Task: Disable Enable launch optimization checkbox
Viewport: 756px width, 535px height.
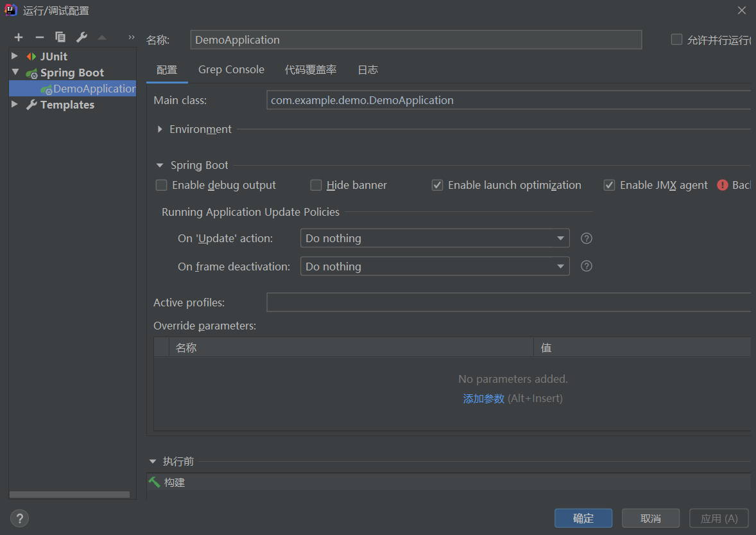Action: (x=437, y=185)
